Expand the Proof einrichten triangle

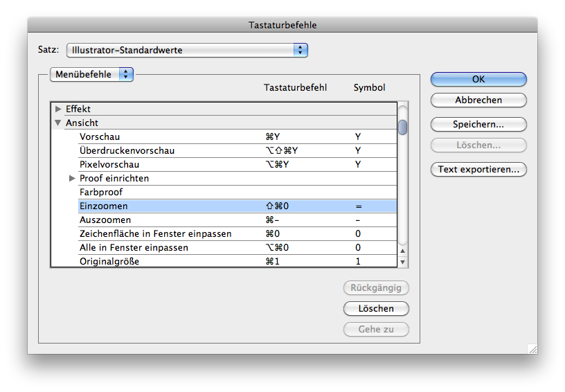click(72, 178)
